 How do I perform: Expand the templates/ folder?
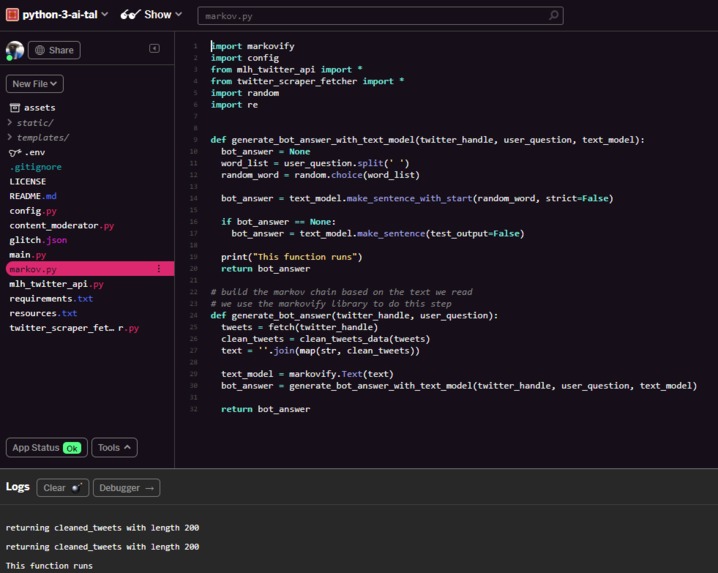point(38,137)
